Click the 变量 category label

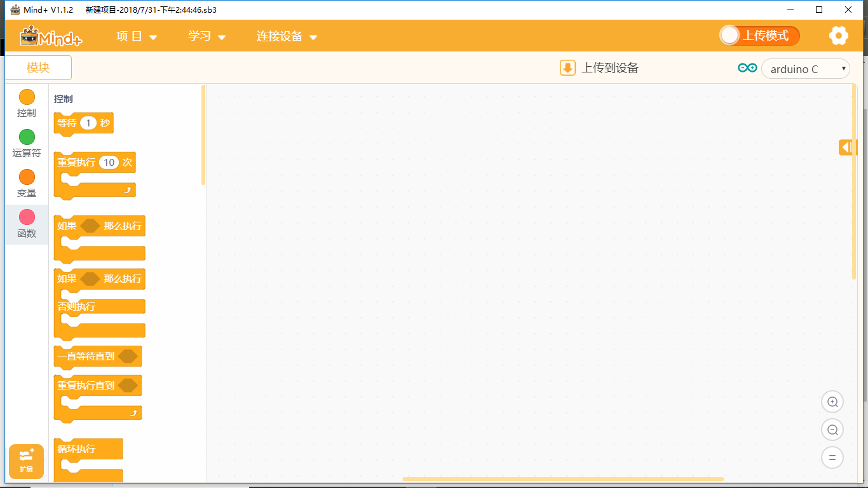tap(27, 193)
